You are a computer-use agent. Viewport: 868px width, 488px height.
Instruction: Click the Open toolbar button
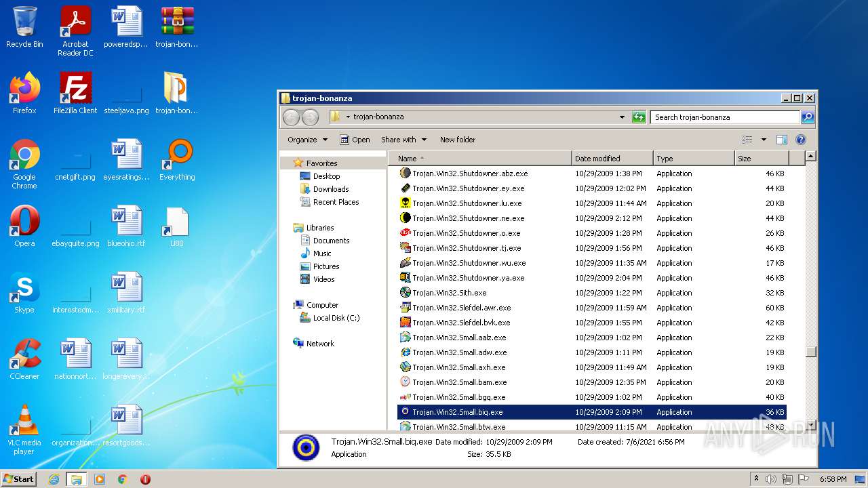coord(355,140)
